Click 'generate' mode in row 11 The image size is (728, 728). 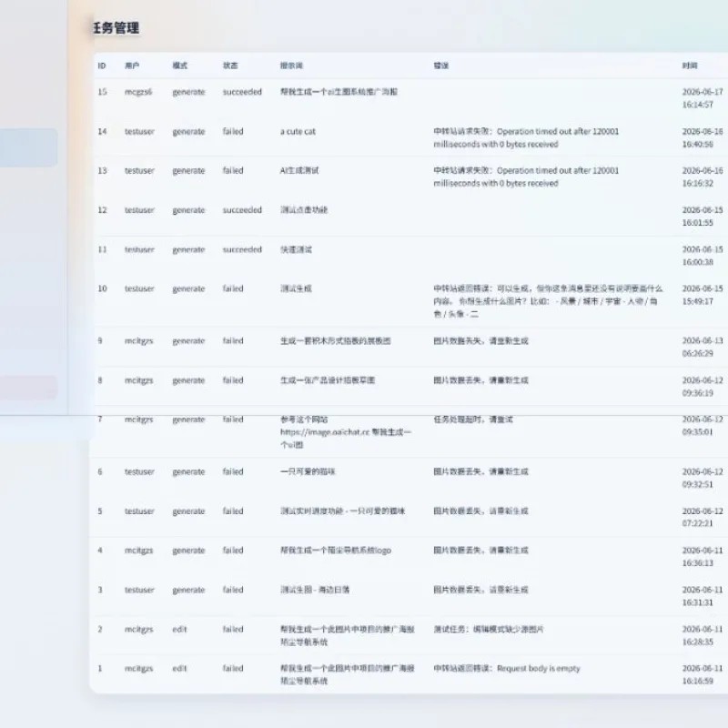188,249
